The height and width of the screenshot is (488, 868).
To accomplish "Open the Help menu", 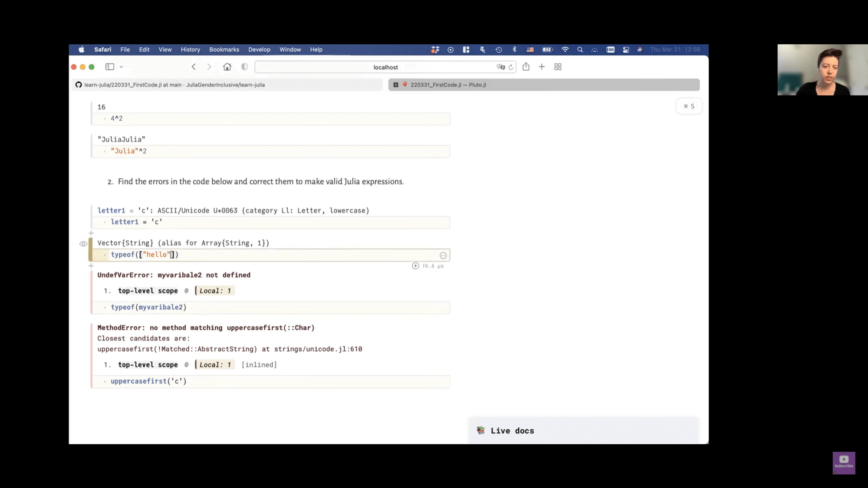I will [x=316, y=49].
